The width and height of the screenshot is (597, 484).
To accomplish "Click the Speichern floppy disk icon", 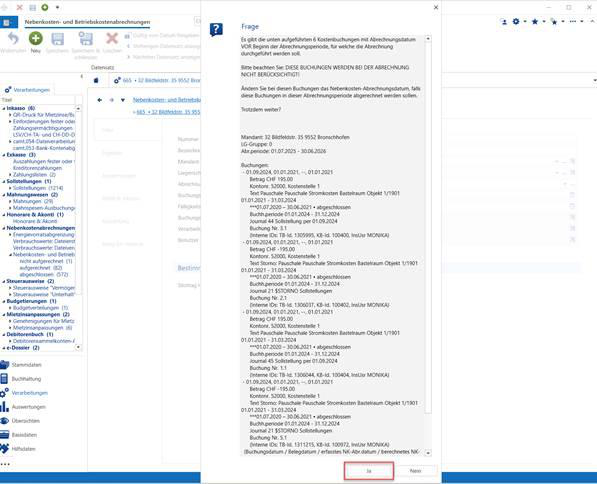I will point(57,38).
